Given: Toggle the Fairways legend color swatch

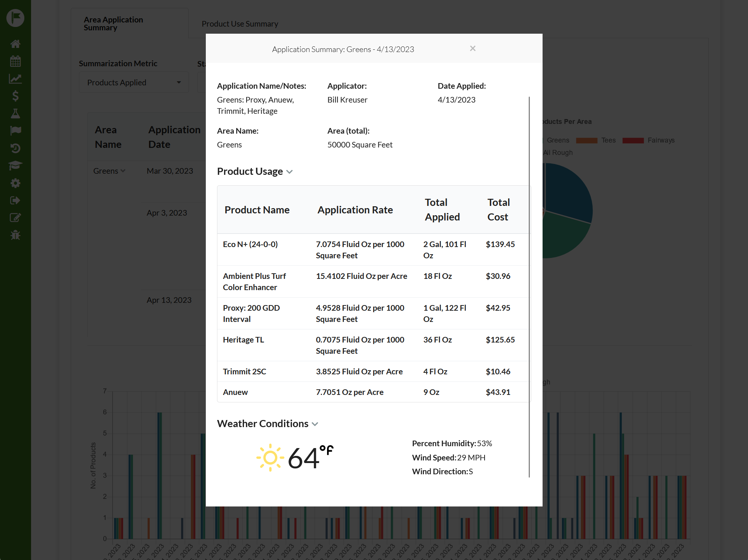Looking at the screenshot, I should [x=633, y=140].
